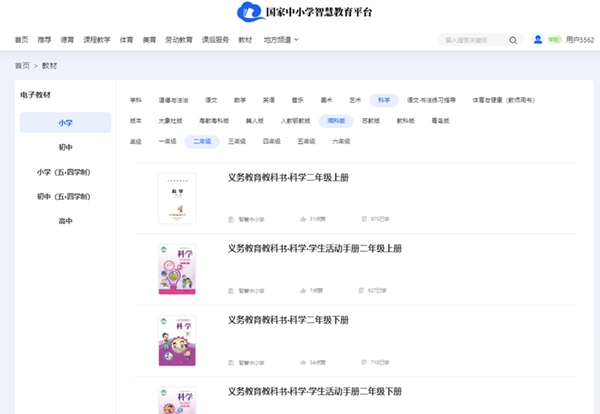Image resolution: width=600 pixels, height=414 pixels.
Task: Pick the 教科版 edition filter
Action: tap(406, 121)
